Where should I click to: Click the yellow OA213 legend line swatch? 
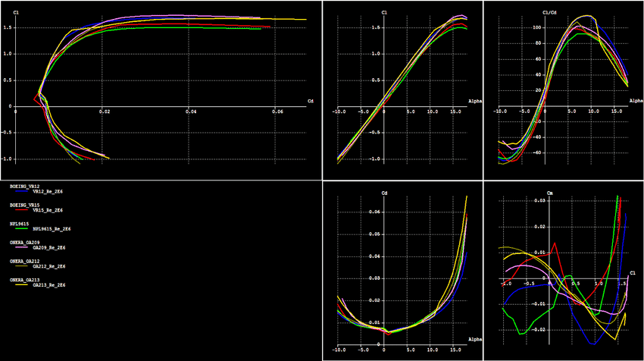(x=20, y=285)
